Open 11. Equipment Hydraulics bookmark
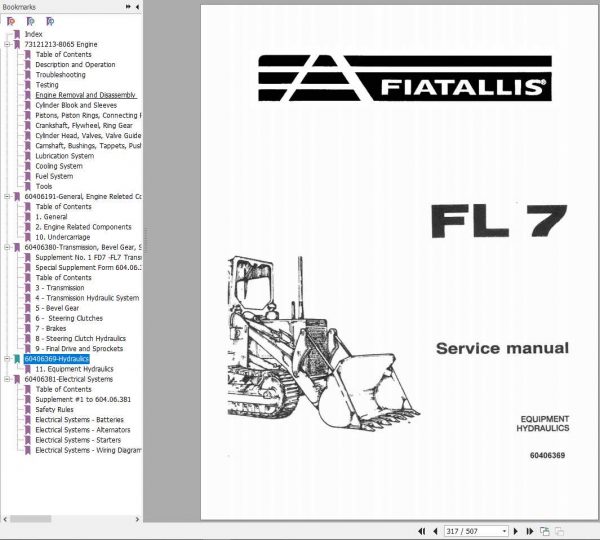This screenshot has height=540, width=600. coord(75,369)
